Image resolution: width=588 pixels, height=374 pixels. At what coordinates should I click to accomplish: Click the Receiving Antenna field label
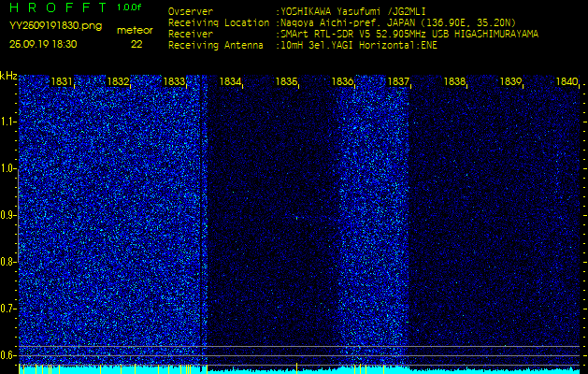pyautogui.click(x=216, y=46)
